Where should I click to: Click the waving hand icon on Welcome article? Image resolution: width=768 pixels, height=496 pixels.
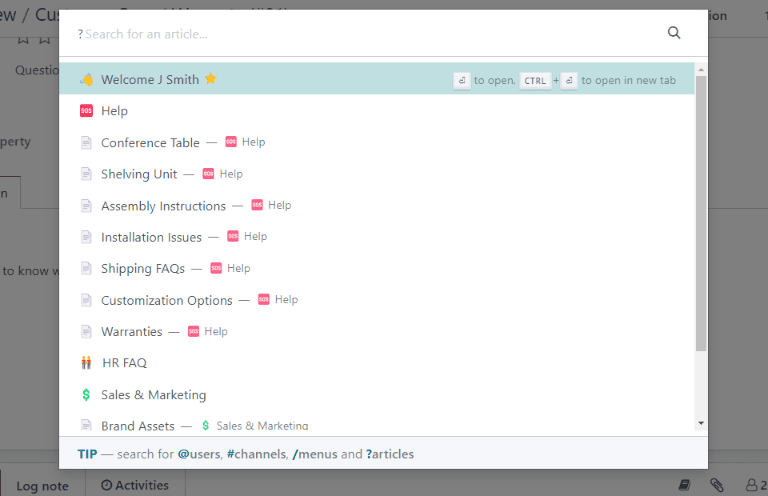tap(86, 79)
